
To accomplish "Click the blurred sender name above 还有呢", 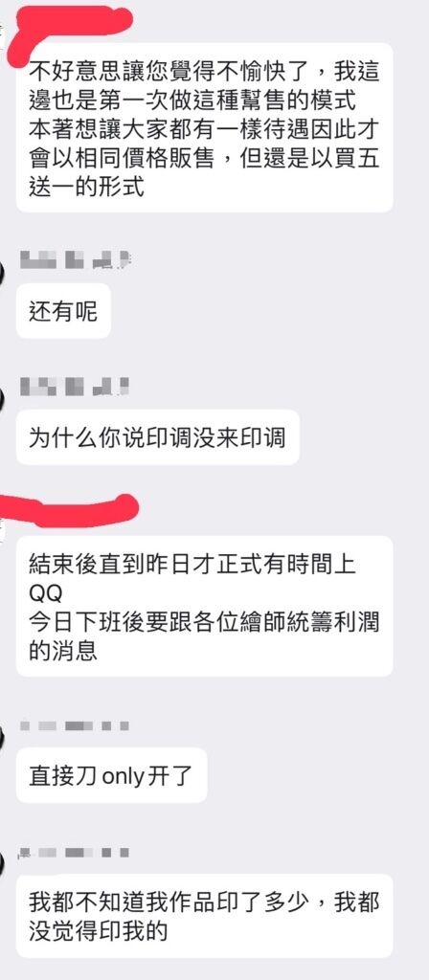I will [75, 259].
